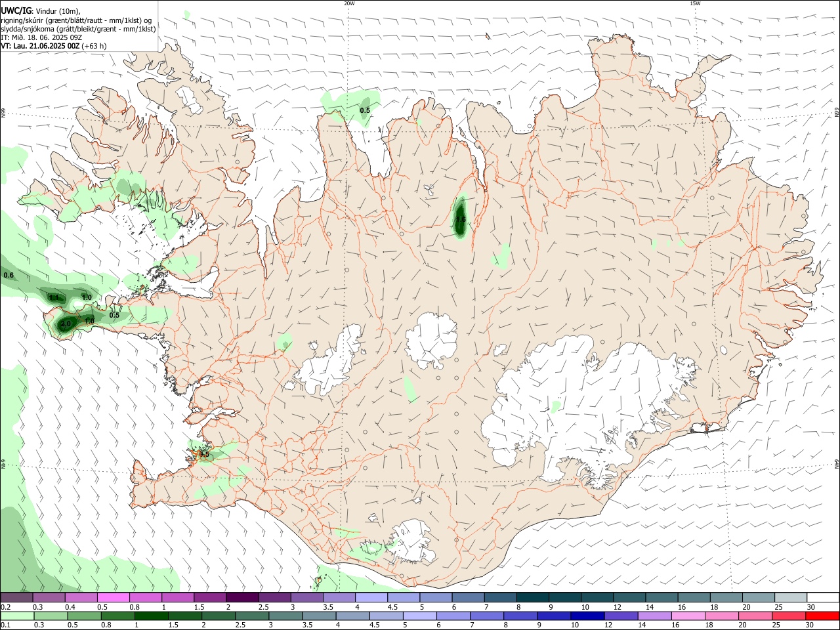This screenshot has height=630, width=840.
Task: Pick the bottom-row blue swatch labeled 8
Action: point(520,616)
